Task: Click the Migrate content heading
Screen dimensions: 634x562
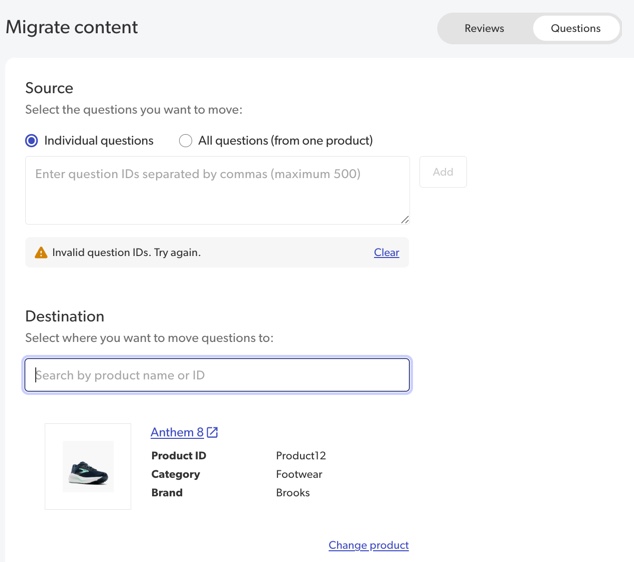Action: [72, 27]
